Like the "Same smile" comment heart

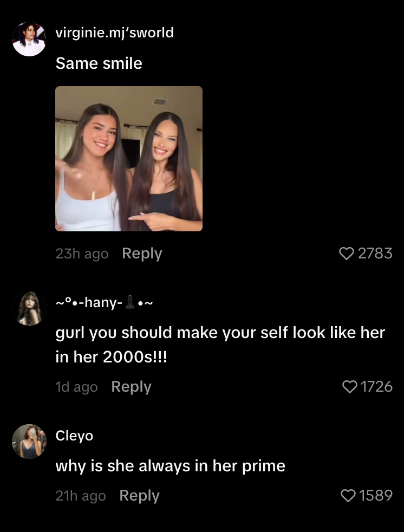(x=347, y=254)
